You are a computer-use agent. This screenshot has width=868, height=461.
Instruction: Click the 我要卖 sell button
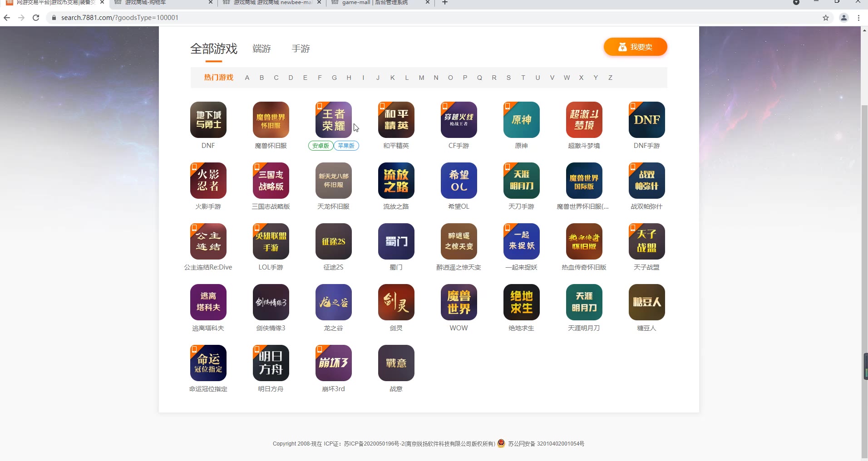tap(636, 47)
